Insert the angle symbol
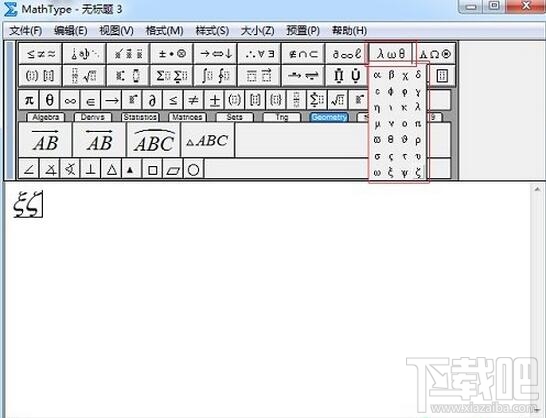Image resolution: width=546 pixels, height=418 pixels. [29, 169]
